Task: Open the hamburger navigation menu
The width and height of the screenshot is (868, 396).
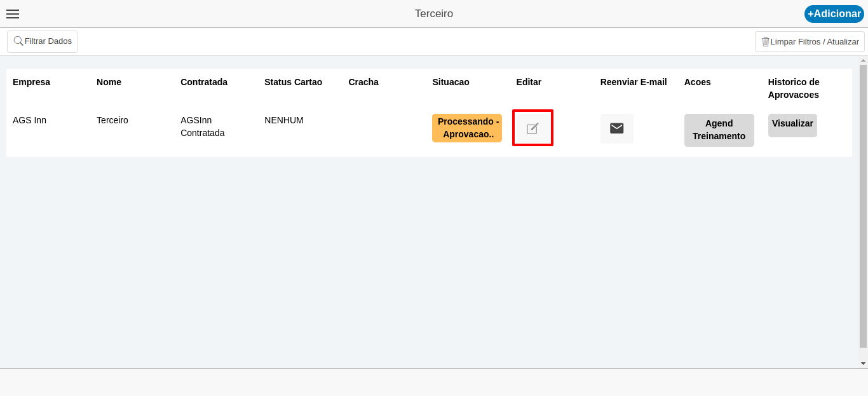Action: click(13, 14)
